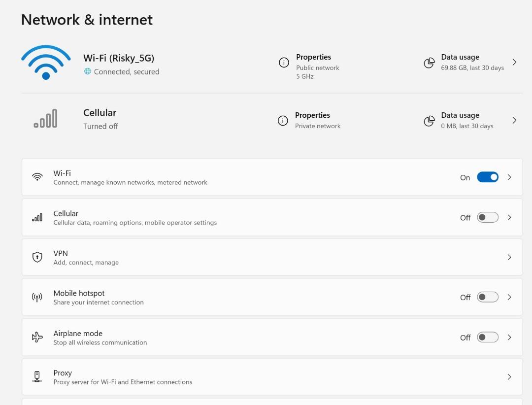Turn on the Mobile hotspot toggle
532x405 pixels.
click(x=487, y=297)
